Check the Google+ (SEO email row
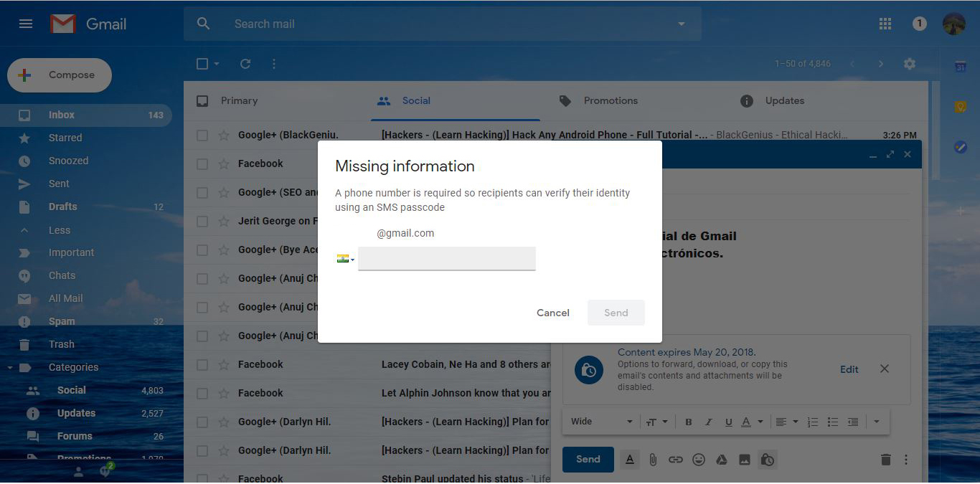This screenshot has height=484, width=980. point(202,192)
